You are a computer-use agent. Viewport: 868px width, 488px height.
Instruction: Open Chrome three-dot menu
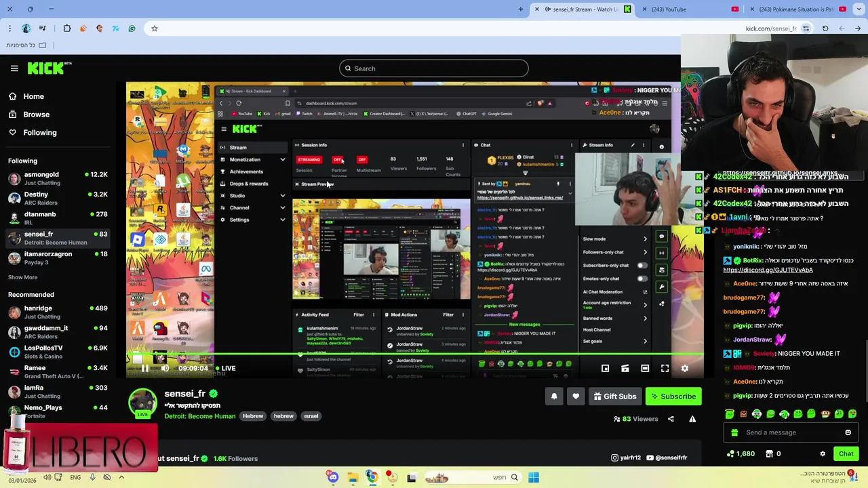(x=9, y=28)
